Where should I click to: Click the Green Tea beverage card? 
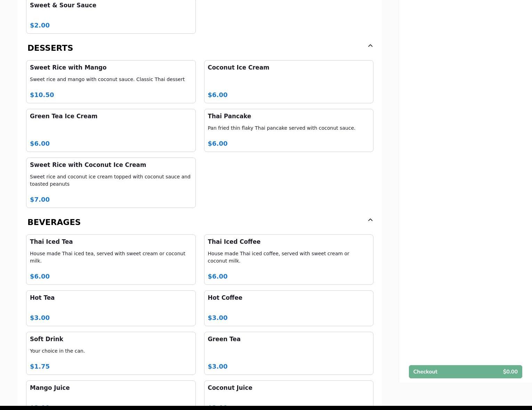click(x=288, y=353)
